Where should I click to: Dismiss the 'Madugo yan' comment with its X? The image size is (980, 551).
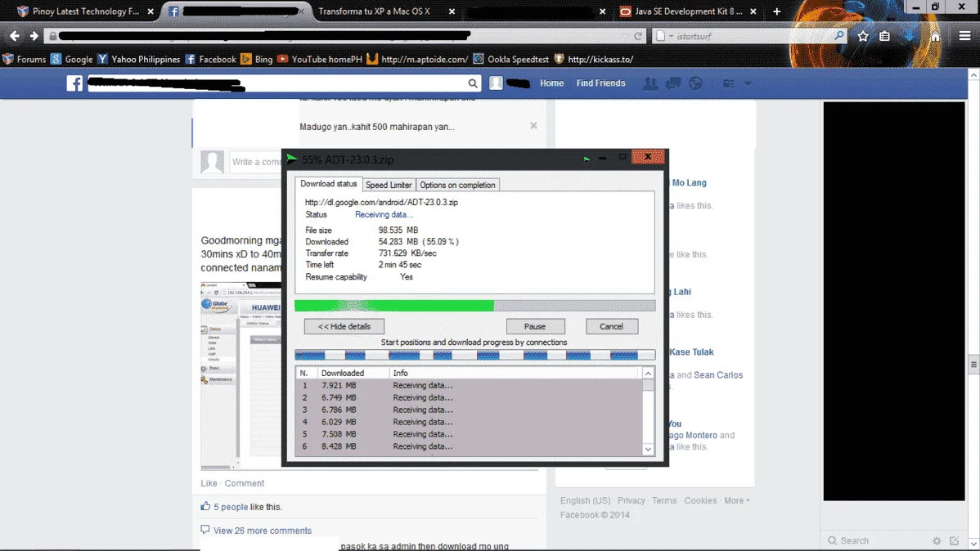click(x=533, y=126)
